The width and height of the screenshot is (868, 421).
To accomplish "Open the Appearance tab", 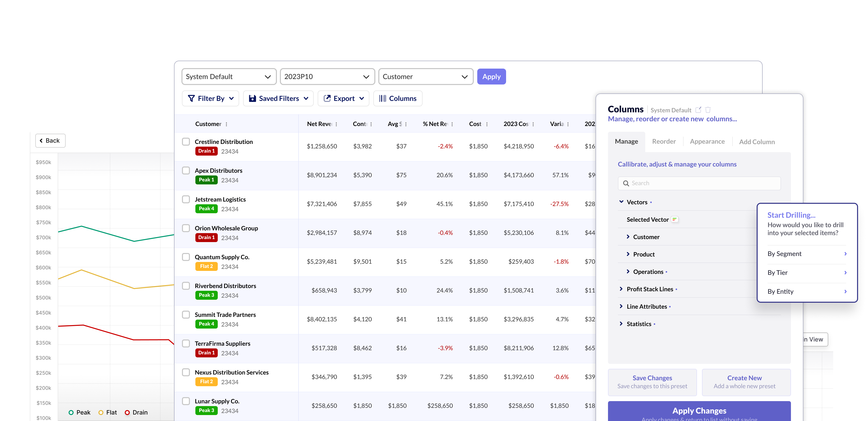I will point(707,141).
